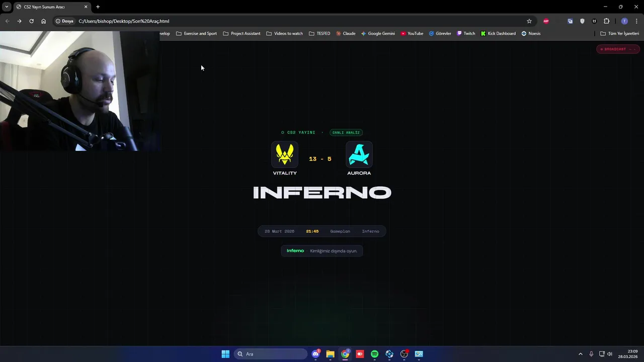Open a new browser tab

click(x=98, y=7)
